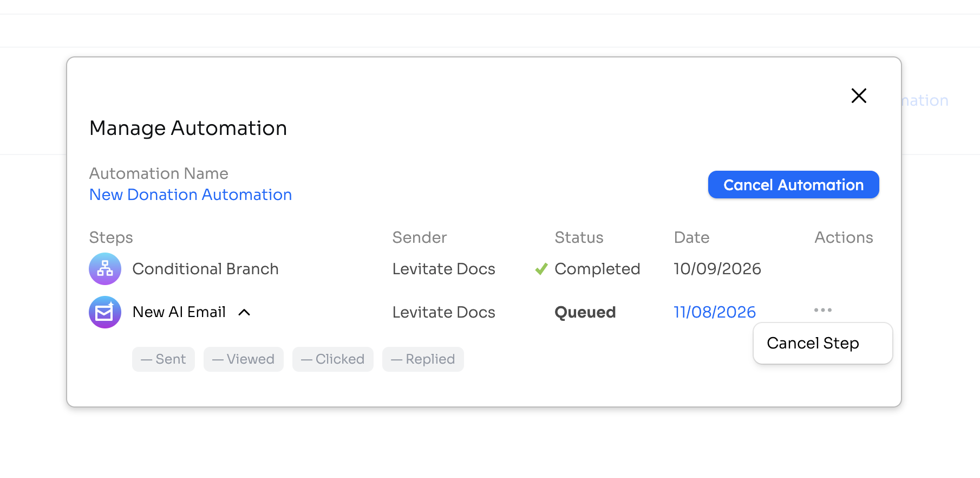Click the Steps column header

tap(111, 237)
